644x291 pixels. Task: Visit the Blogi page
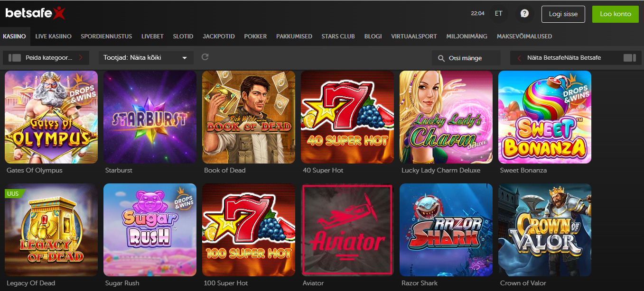(x=373, y=36)
